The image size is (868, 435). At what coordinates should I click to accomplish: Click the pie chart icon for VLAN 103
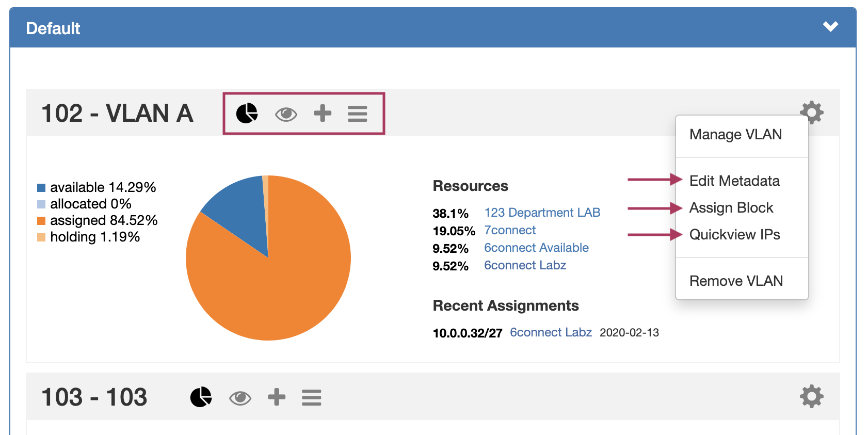[x=201, y=397]
